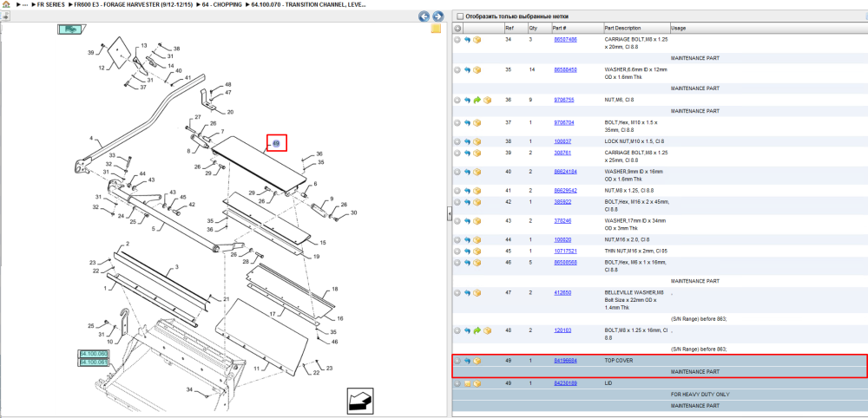The width and height of the screenshot is (868, 418).
Task: Click package icon for TOP COVER row
Action: (x=477, y=361)
